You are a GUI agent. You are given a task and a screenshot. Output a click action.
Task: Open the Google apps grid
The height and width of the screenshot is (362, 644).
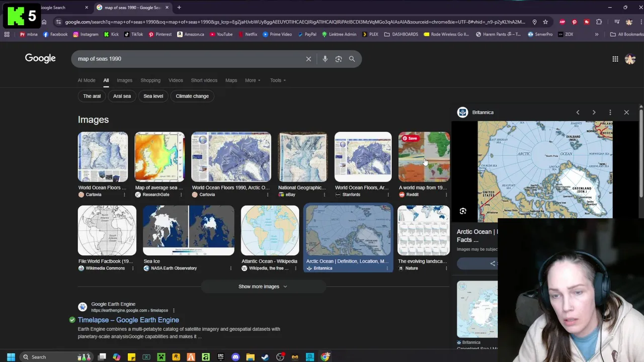click(x=615, y=59)
